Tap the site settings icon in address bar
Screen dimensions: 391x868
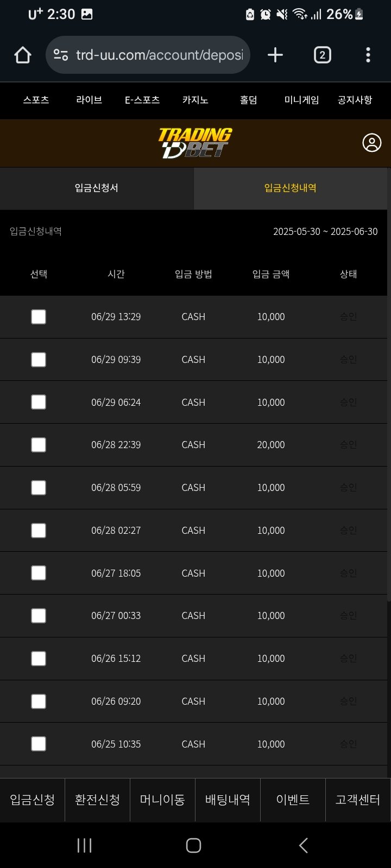61,55
